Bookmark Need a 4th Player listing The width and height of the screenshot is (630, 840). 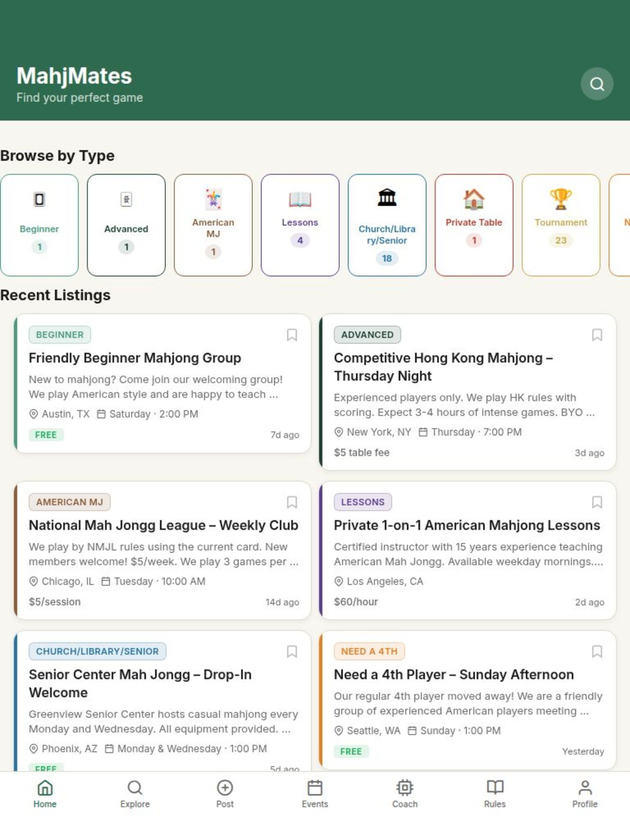click(x=597, y=651)
